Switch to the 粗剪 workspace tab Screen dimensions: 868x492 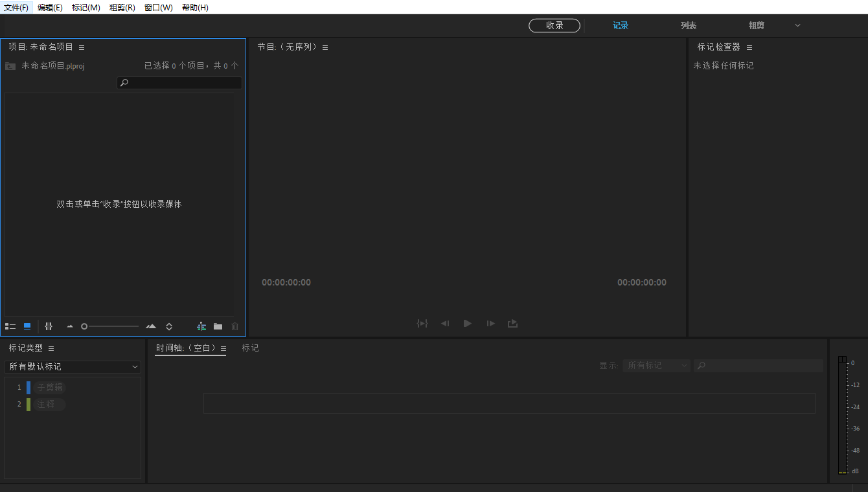pos(757,25)
